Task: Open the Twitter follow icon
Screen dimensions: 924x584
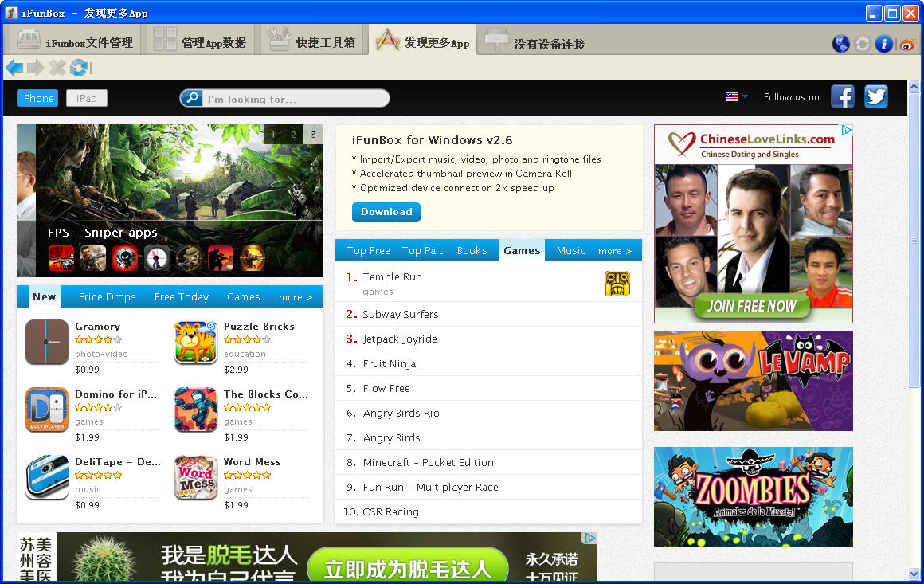Action: [x=876, y=96]
